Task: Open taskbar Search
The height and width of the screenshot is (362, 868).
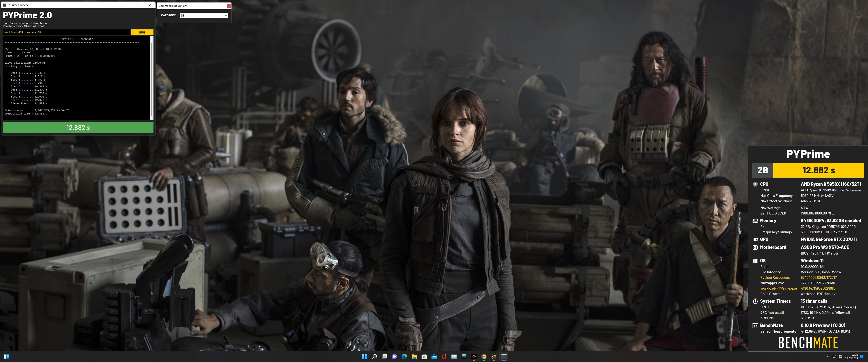Action: coord(374,357)
